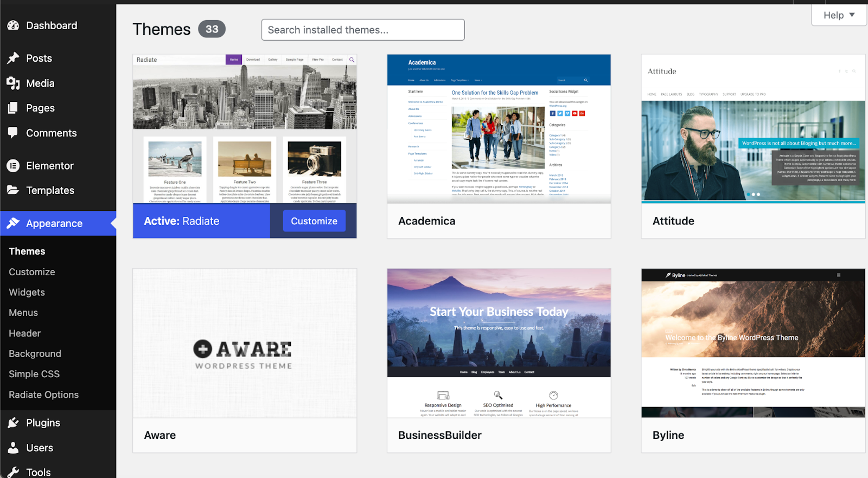Click search icon in Radiate theme preview

point(352,60)
